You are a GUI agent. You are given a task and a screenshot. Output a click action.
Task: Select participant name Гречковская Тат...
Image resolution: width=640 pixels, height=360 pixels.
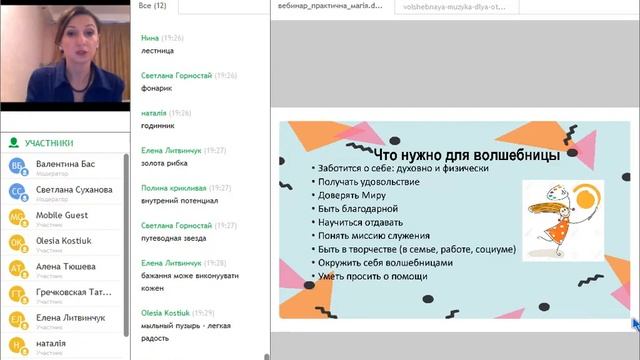(73, 292)
